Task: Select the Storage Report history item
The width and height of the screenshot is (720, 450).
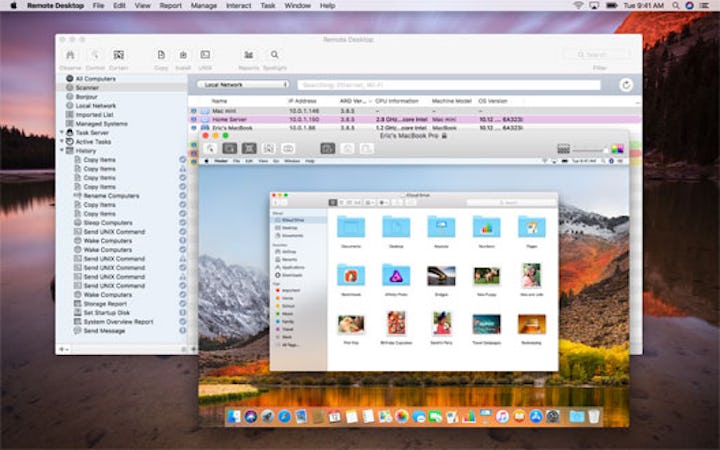Action: pos(105,304)
